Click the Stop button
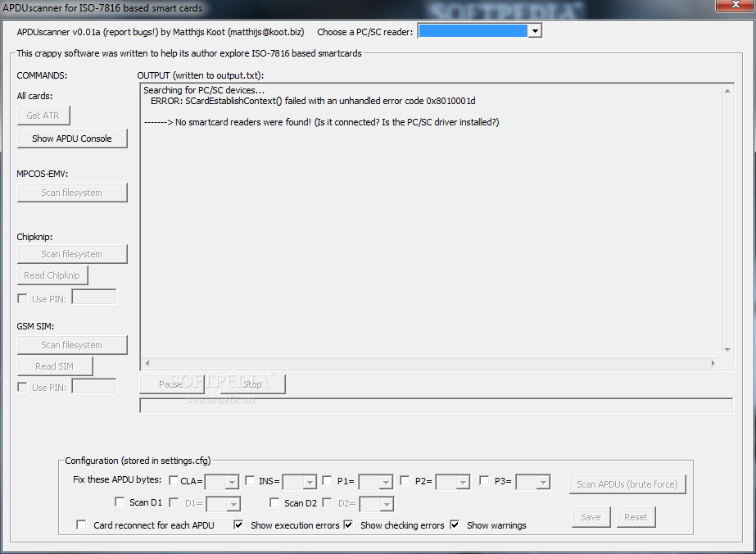 (252, 384)
